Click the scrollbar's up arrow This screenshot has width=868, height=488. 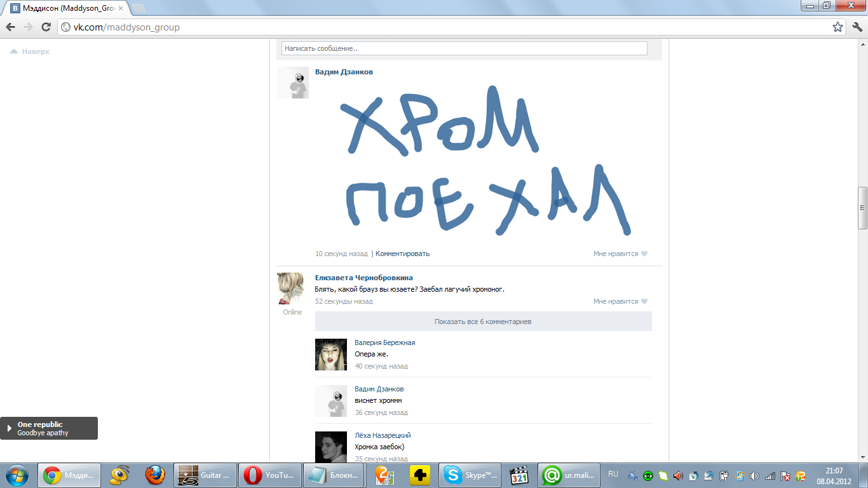click(862, 43)
